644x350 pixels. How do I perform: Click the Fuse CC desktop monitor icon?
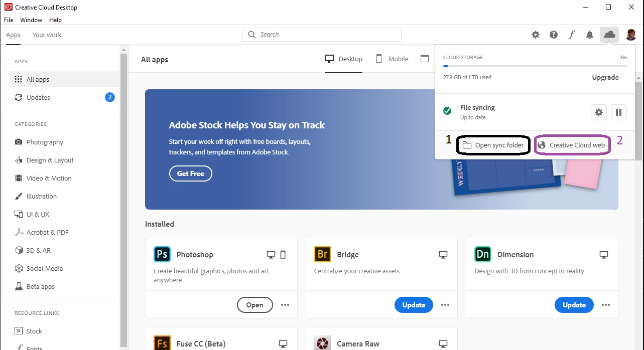coord(283,344)
